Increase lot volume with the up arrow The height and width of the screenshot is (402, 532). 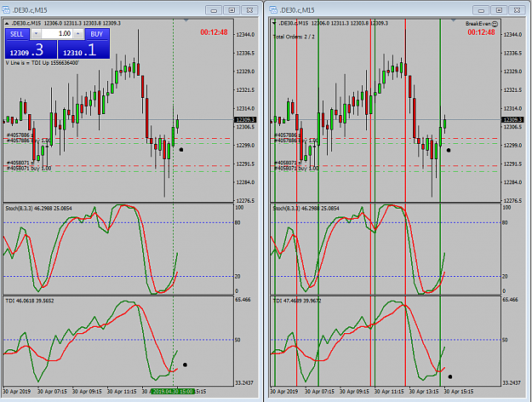[x=78, y=33]
